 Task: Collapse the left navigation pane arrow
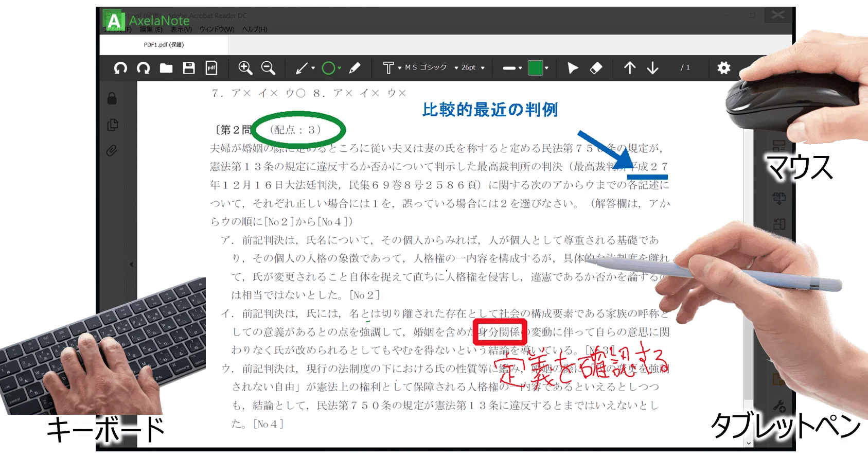131,265
